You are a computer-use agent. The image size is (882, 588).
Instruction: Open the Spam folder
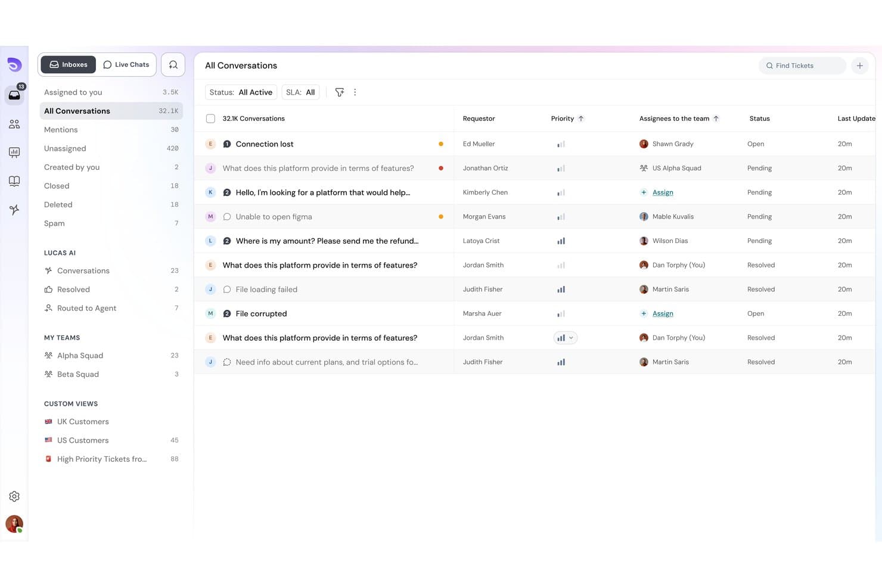[111, 223]
